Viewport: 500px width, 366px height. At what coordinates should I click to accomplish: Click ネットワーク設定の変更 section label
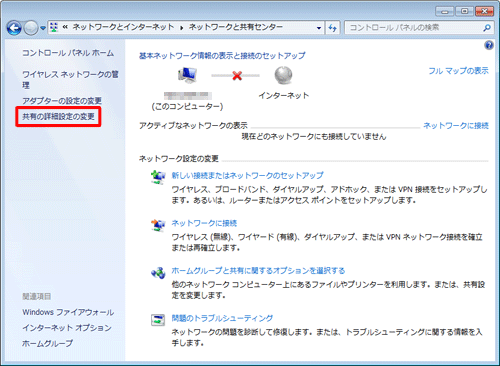click(x=179, y=158)
